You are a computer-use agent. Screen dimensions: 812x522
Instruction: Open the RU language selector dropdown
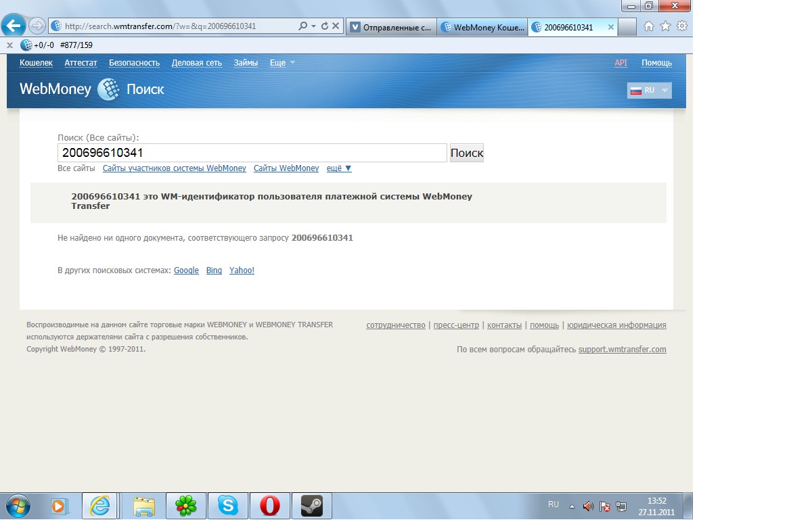[x=650, y=91]
